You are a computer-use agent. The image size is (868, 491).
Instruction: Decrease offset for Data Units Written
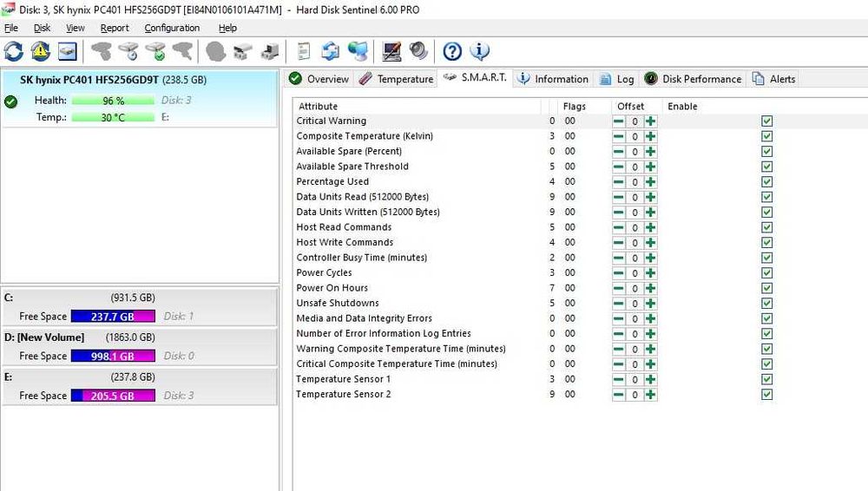tap(618, 213)
